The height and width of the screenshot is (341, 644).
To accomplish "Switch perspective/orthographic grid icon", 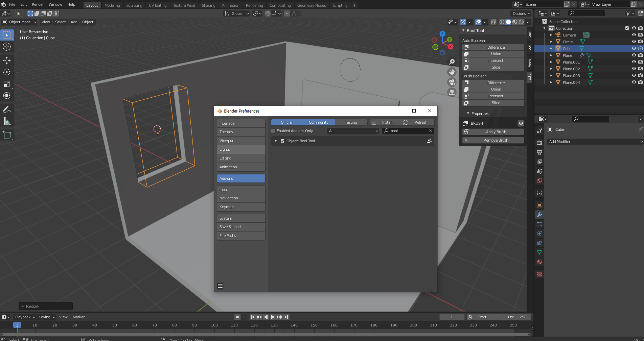I will click(x=452, y=92).
